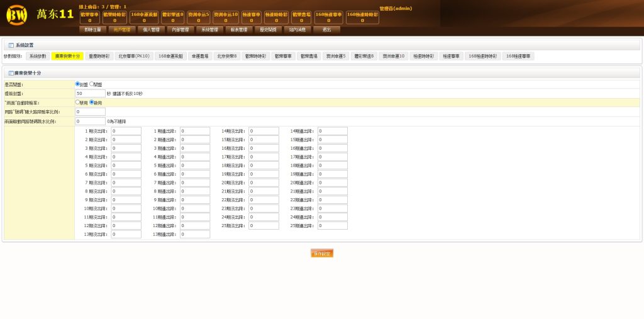
Task: Switch to the 系統參數 tab
Action: point(38,57)
